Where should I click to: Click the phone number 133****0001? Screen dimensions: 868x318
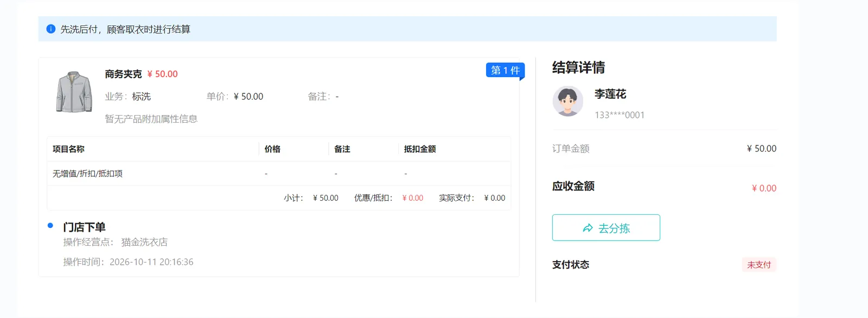pyautogui.click(x=620, y=115)
